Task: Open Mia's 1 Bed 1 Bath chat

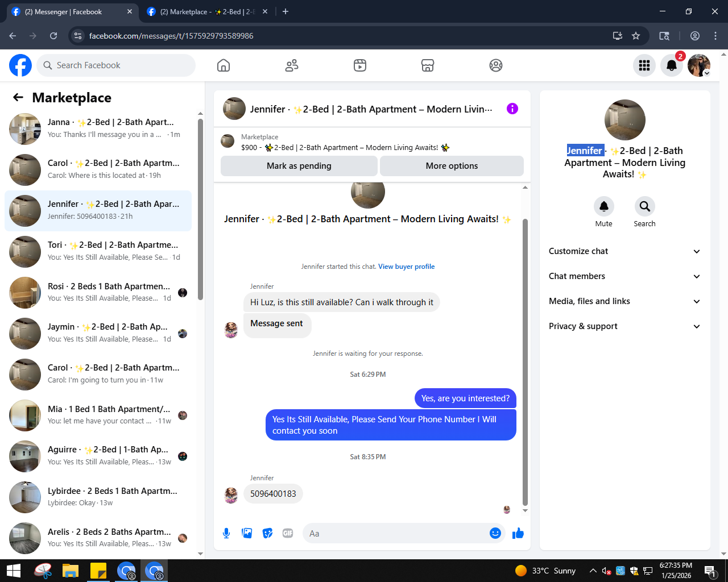Action: pos(98,415)
